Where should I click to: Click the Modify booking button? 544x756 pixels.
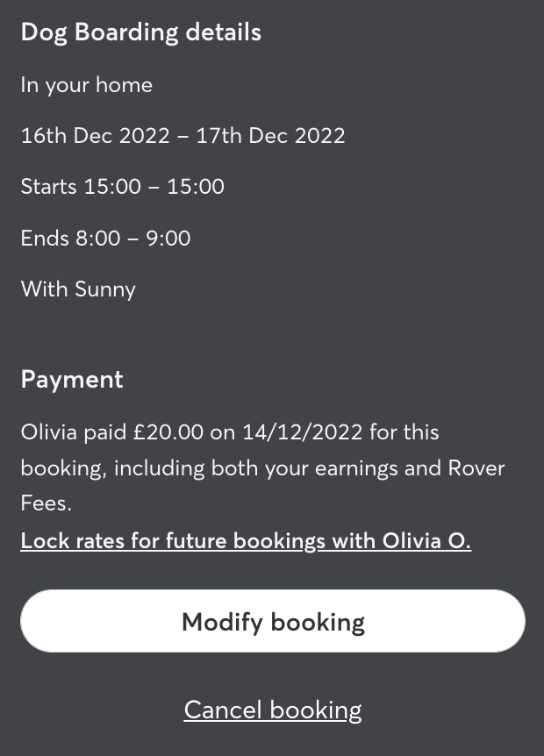[273, 622]
